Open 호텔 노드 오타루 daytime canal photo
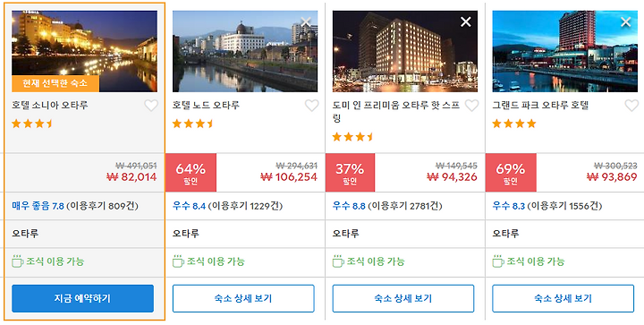644x325 pixels. (245, 51)
